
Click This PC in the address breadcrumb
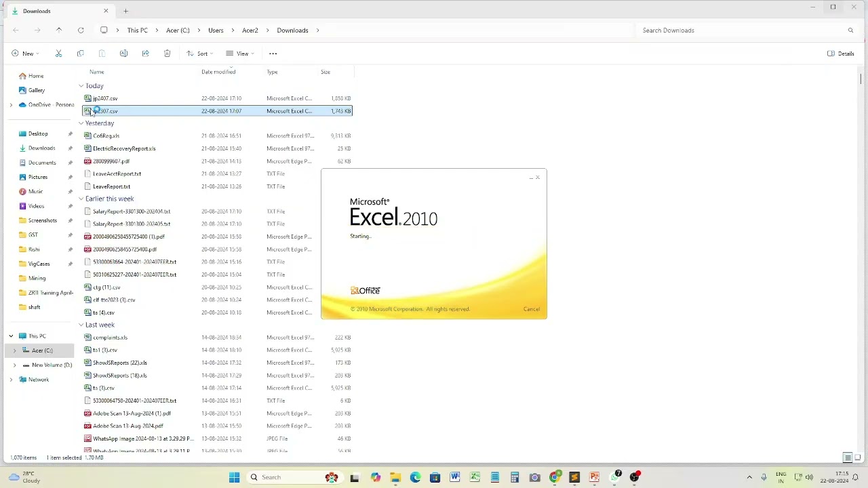coord(137,30)
